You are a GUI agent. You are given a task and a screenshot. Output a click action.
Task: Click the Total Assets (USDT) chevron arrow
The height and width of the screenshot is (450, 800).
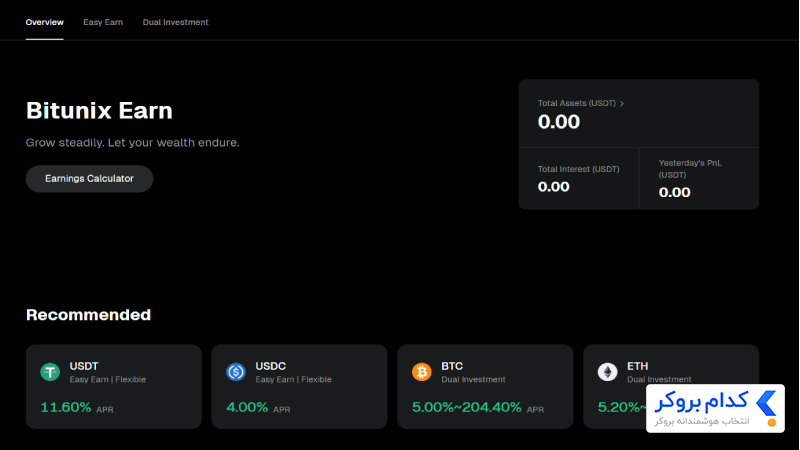tap(621, 104)
